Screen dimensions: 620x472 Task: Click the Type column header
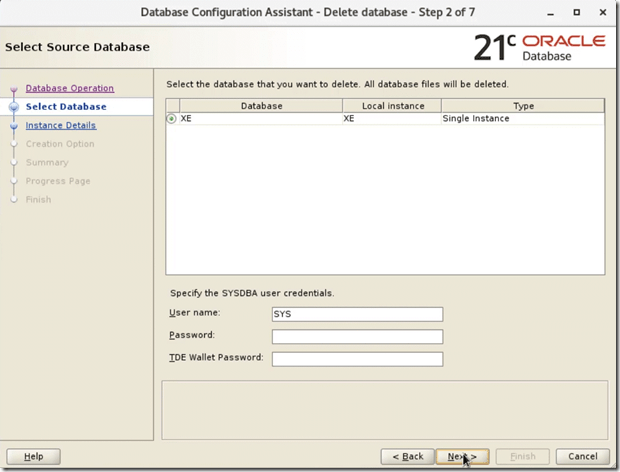tap(522, 106)
